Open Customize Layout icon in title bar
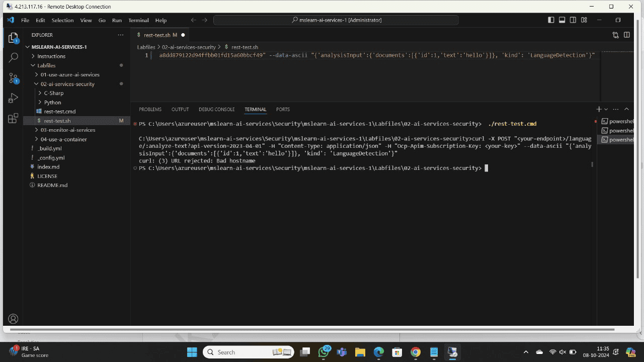 click(584, 20)
